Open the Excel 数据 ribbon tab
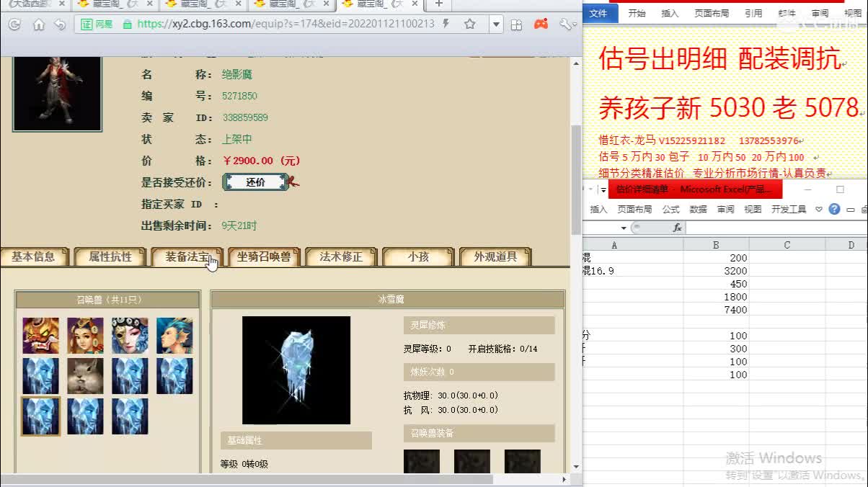The image size is (868, 487). coord(698,209)
